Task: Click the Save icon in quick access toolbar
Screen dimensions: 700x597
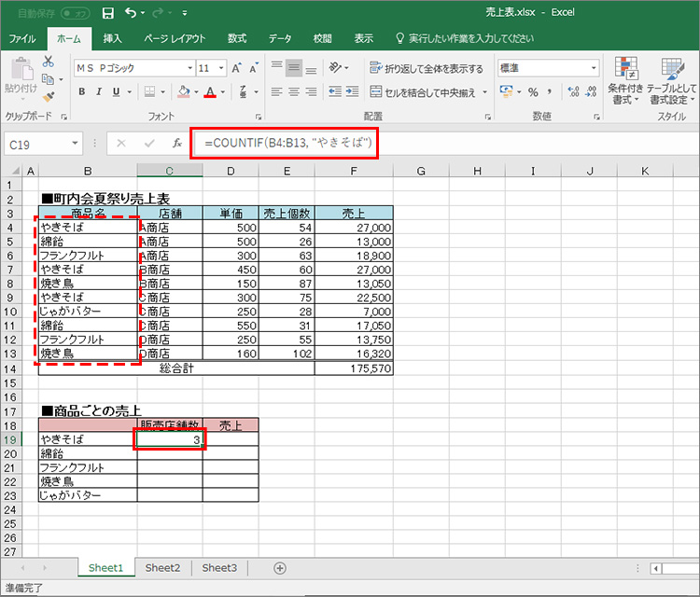Action: coord(108,13)
